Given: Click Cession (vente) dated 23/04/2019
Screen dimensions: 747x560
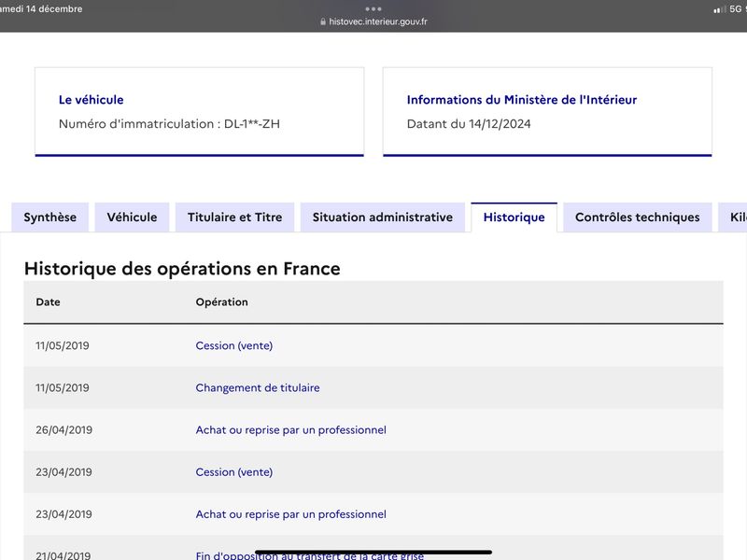Looking at the screenshot, I should pyautogui.click(x=234, y=472).
